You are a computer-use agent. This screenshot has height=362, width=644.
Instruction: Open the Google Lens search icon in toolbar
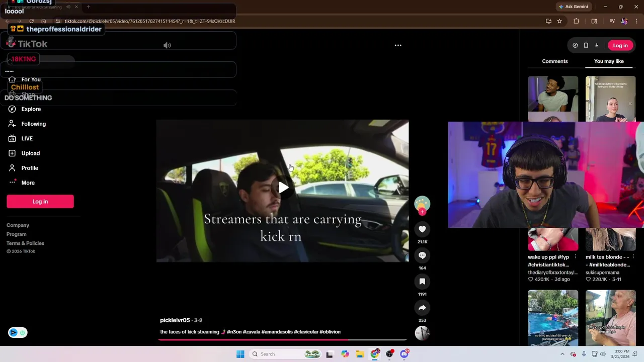(x=594, y=21)
